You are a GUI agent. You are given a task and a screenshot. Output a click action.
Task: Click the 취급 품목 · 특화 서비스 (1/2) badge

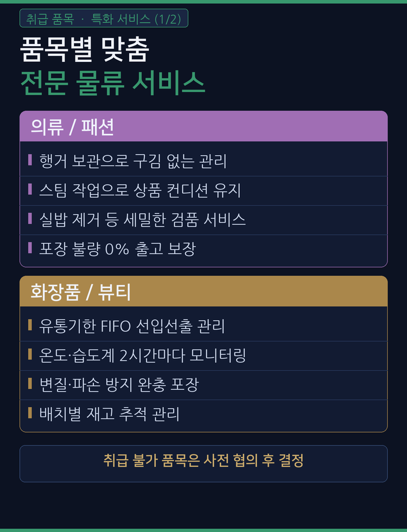104,18
